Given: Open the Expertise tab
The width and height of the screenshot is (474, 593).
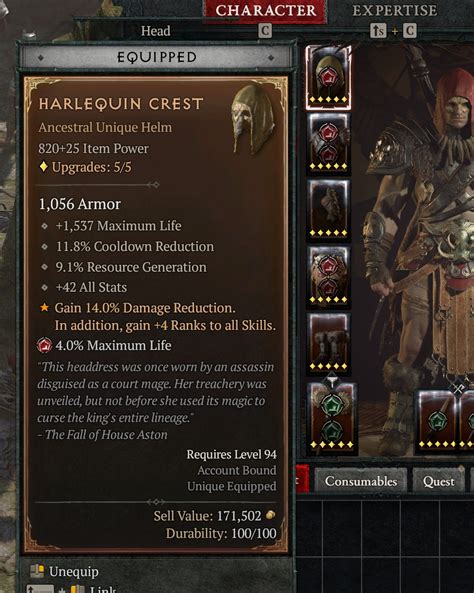Looking at the screenshot, I should click(x=395, y=11).
